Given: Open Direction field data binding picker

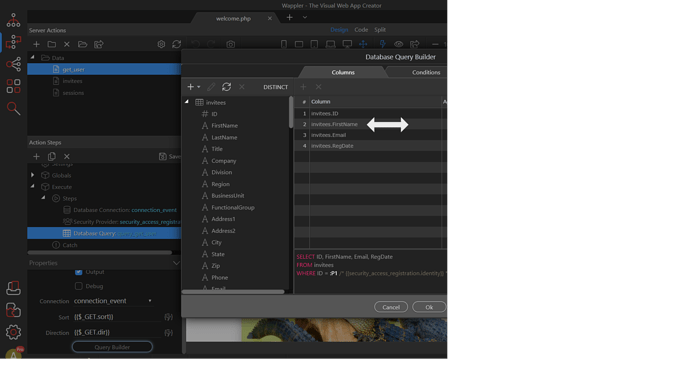Looking at the screenshot, I should [169, 333].
